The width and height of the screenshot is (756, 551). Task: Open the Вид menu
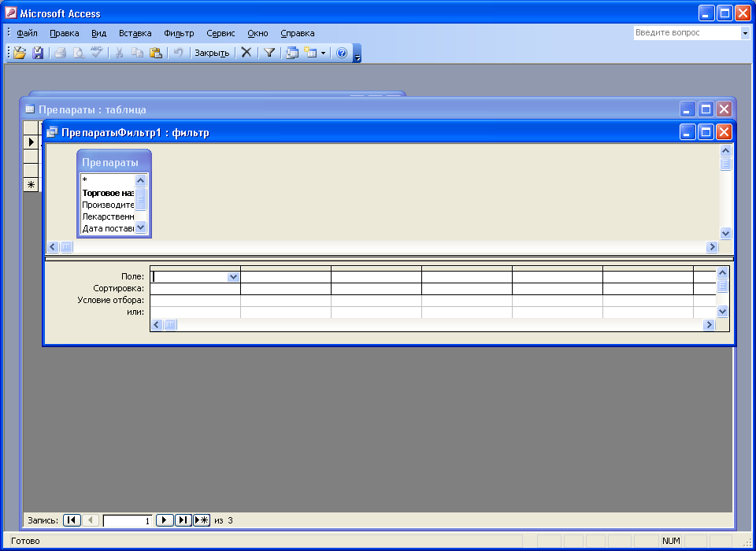[x=99, y=33]
